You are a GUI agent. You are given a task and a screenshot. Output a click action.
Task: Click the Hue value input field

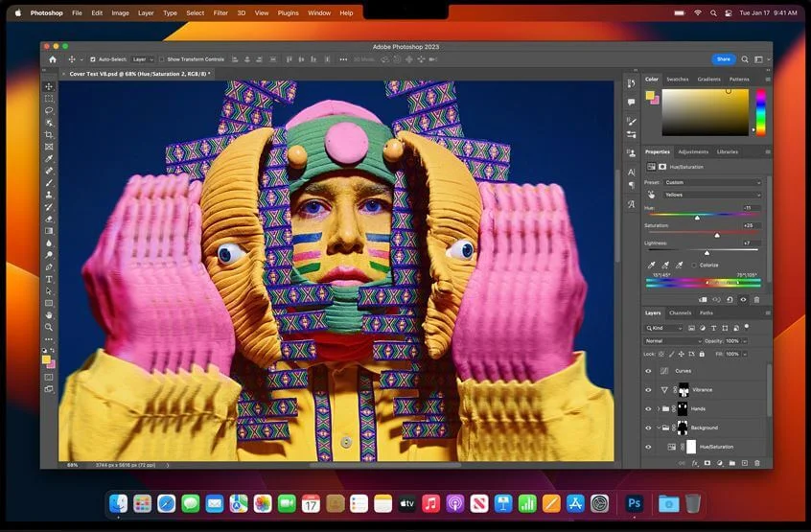click(752, 208)
